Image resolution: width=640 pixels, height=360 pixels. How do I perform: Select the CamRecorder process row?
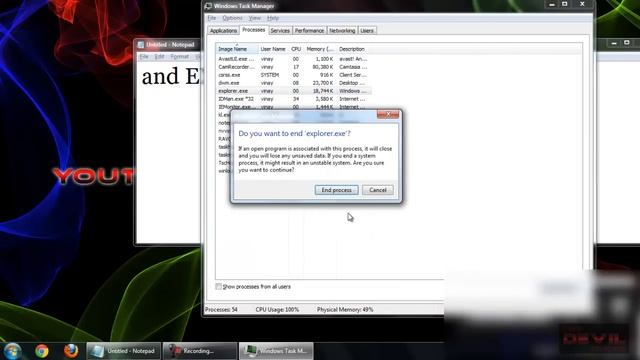coord(293,67)
